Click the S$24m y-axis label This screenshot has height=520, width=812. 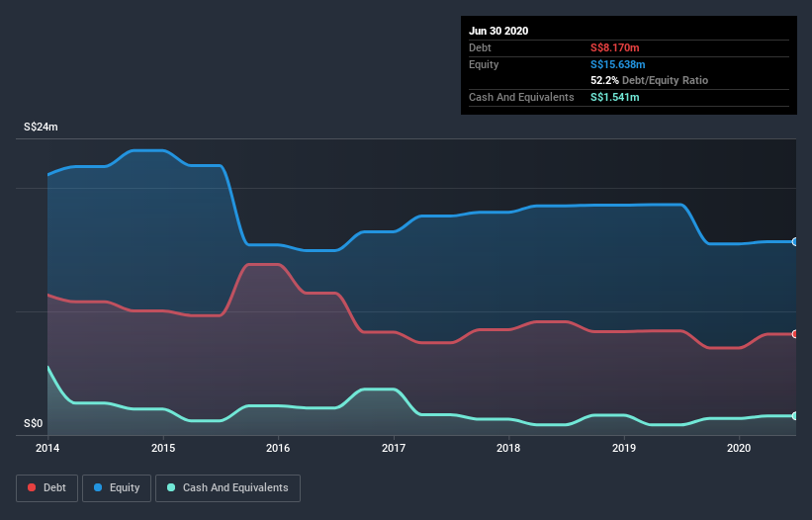41,127
